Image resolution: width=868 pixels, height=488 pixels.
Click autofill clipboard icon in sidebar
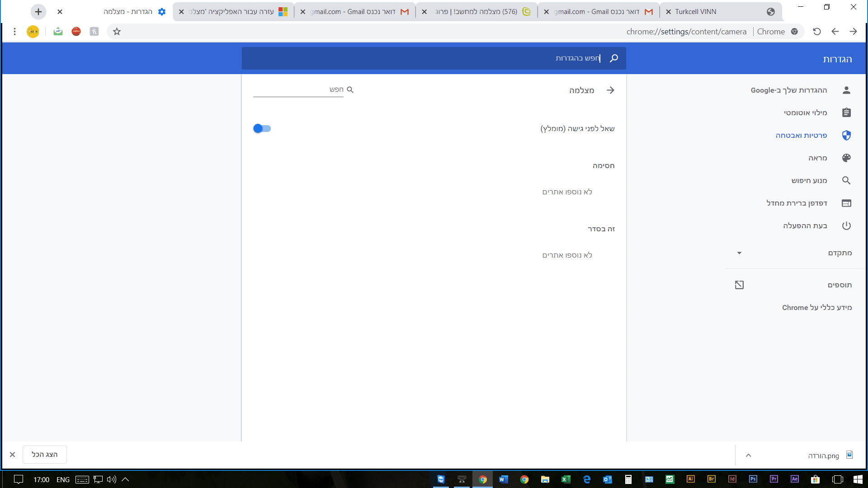point(846,113)
